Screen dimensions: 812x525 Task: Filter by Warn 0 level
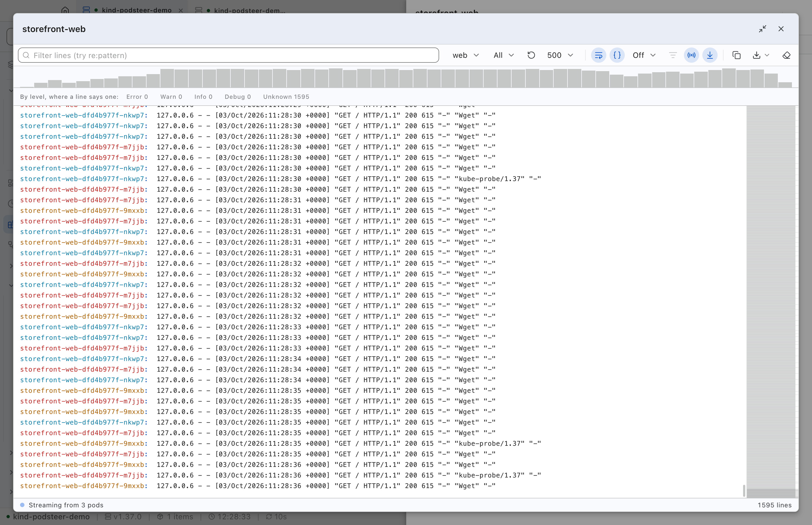coord(171,97)
